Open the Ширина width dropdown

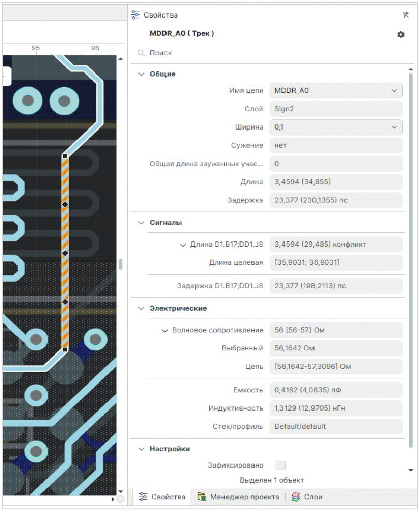394,127
